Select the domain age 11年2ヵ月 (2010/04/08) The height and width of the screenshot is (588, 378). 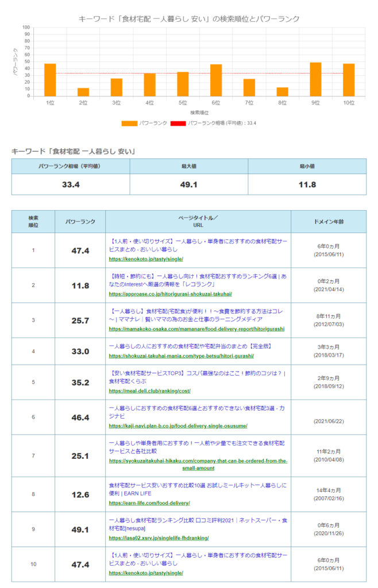[x=329, y=455]
